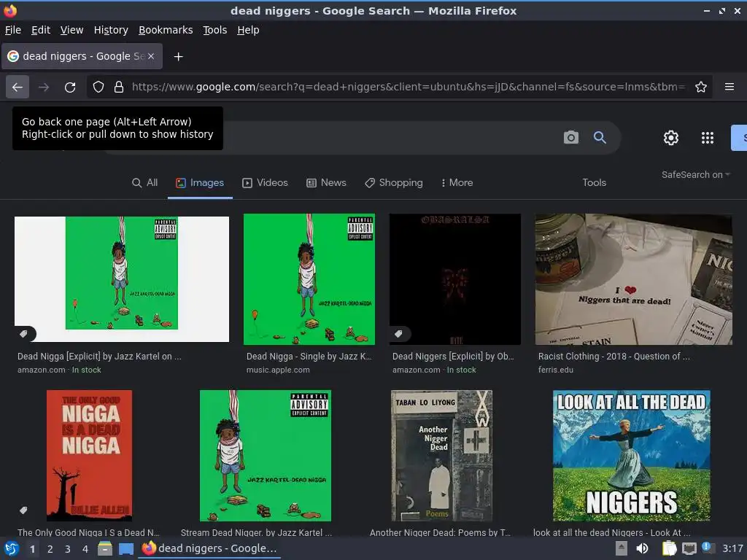Screen dimensions: 747x560
Task: Click the Firefox window entry in the taskbar
Action: (x=209, y=548)
